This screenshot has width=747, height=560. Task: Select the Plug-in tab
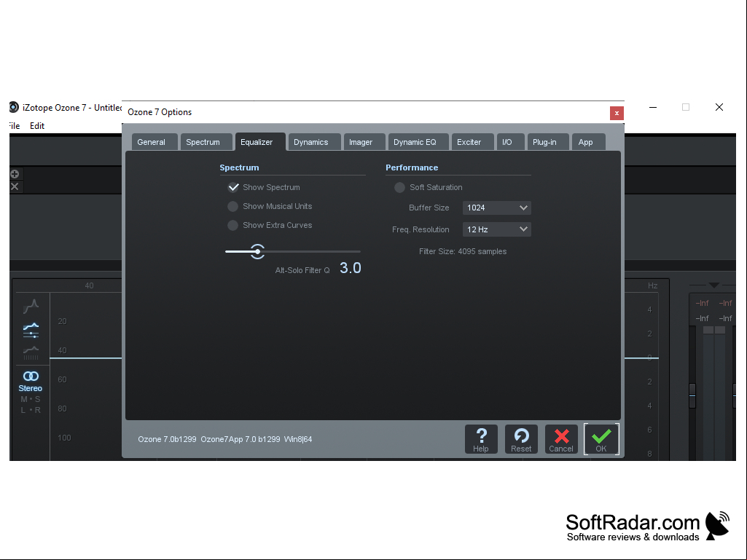[x=548, y=142]
